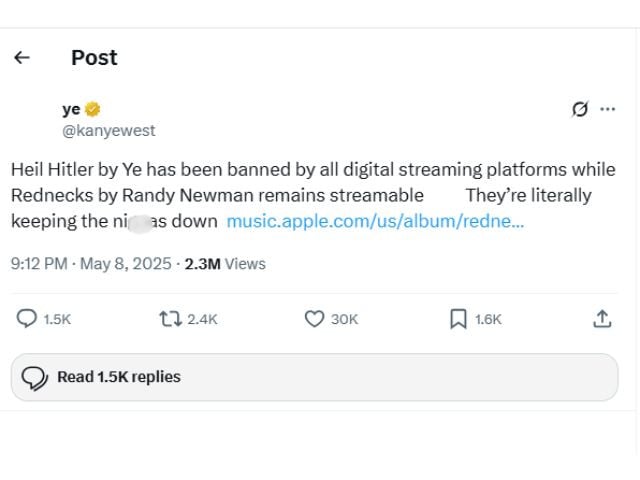Go back using the left arrow
The image size is (640, 480).
click(x=22, y=58)
